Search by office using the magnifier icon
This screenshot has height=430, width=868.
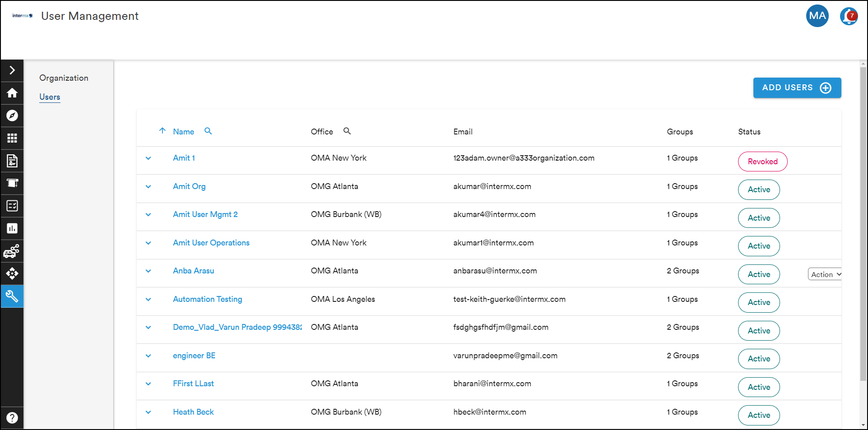pyautogui.click(x=347, y=131)
